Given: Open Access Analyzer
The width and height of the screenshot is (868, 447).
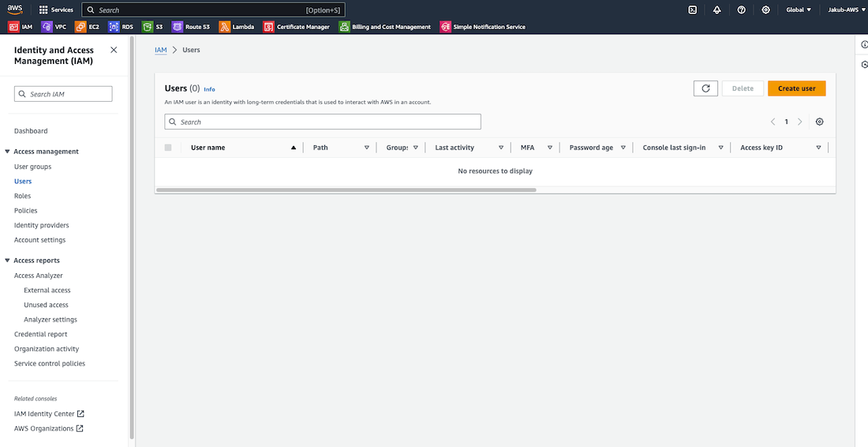Looking at the screenshot, I should (x=38, y=276).
